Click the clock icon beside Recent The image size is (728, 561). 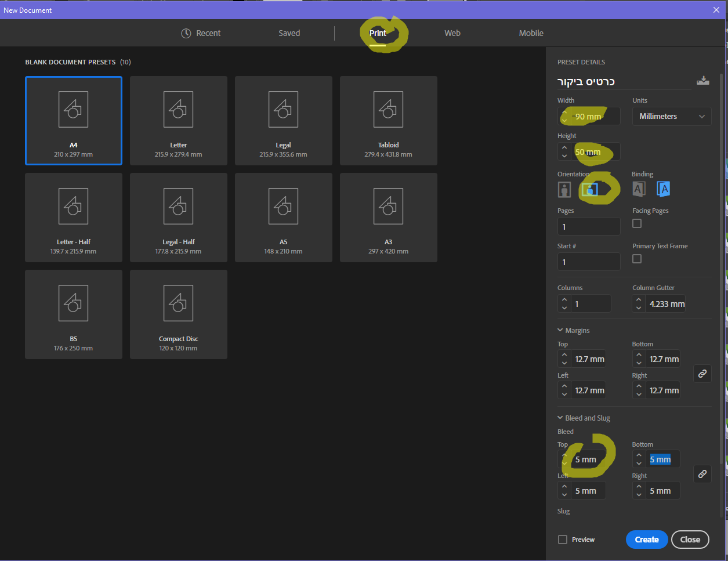click(x=186, y=33)
